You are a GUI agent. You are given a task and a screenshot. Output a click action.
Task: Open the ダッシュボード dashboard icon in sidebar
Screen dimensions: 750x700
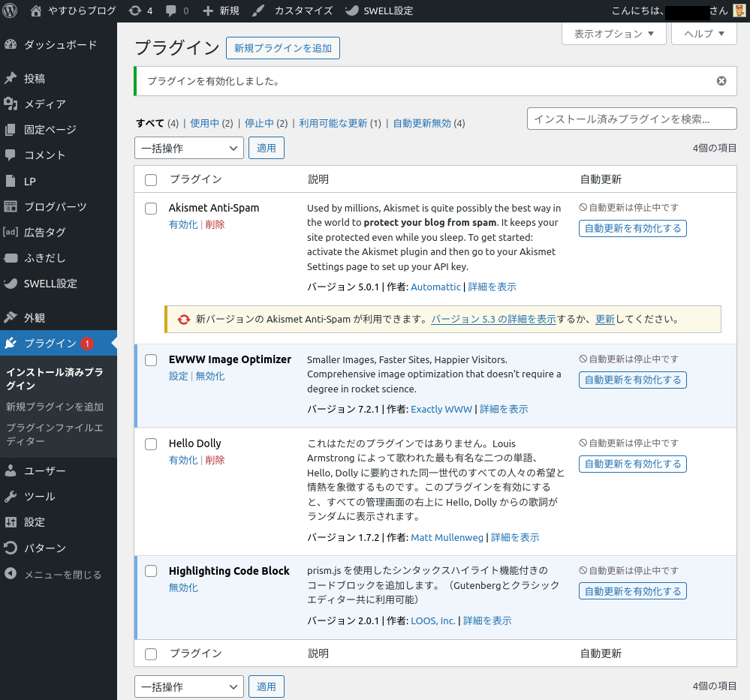click(x=11, y=45)
